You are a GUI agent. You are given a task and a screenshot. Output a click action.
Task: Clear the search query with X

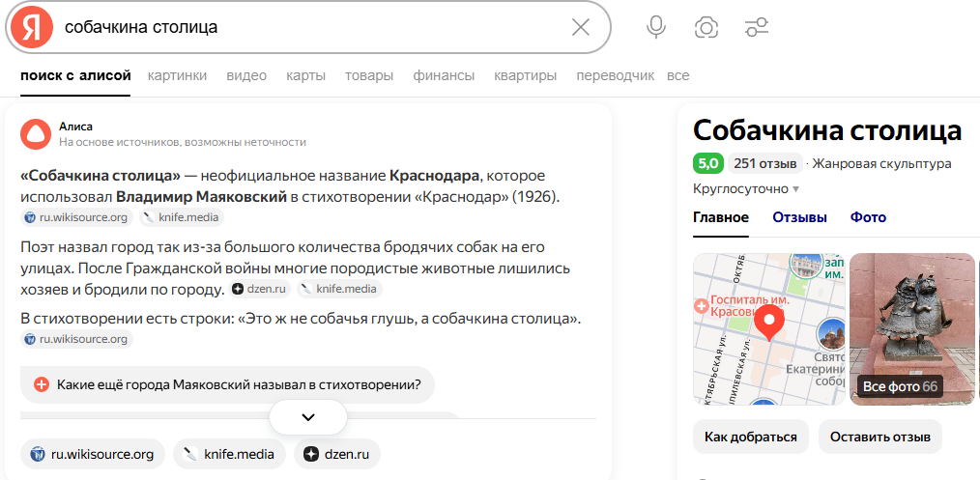(581, 27)
